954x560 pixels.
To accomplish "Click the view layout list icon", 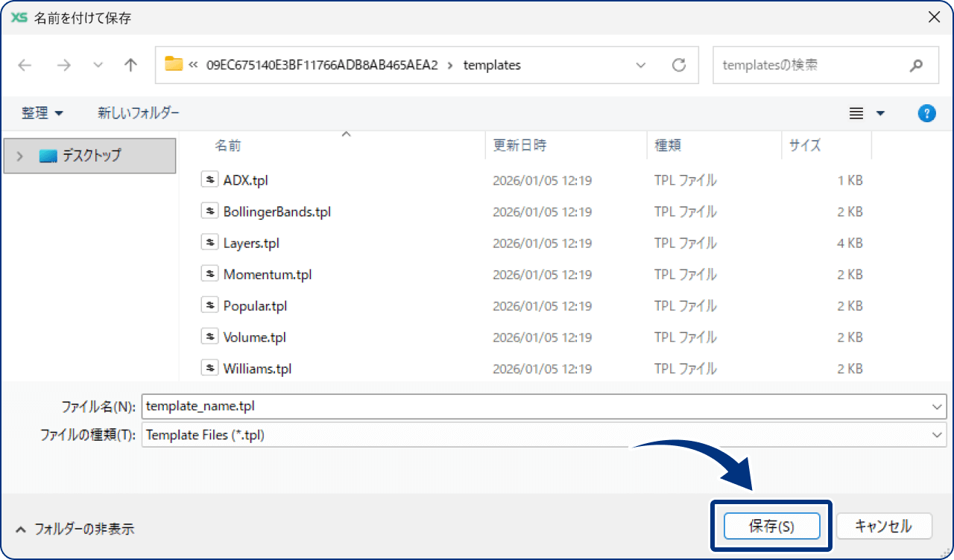I will 856,113.
